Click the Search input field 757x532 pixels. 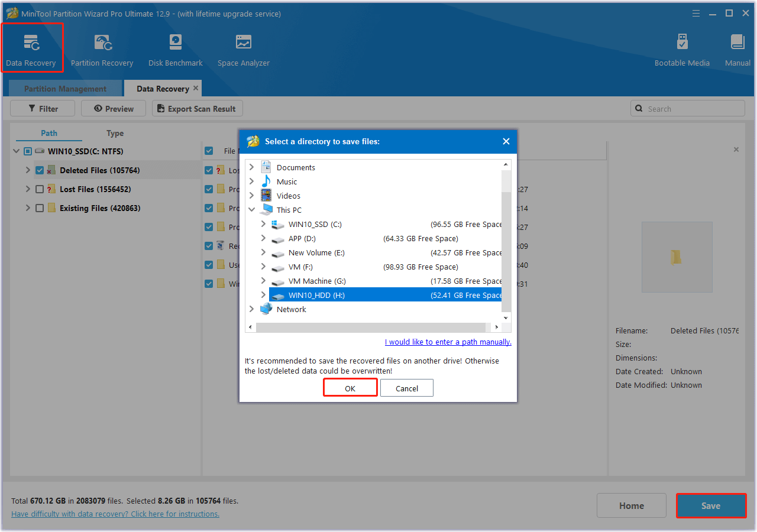[688, 109]
